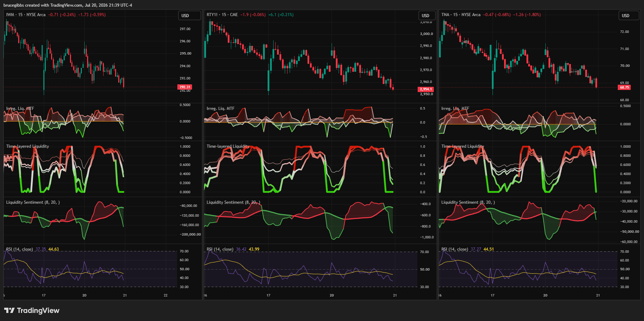Select Time-layered Liquidity legend in TNA chart
Image resolution: width=644 pixels, height=321 pixels.
463,146
